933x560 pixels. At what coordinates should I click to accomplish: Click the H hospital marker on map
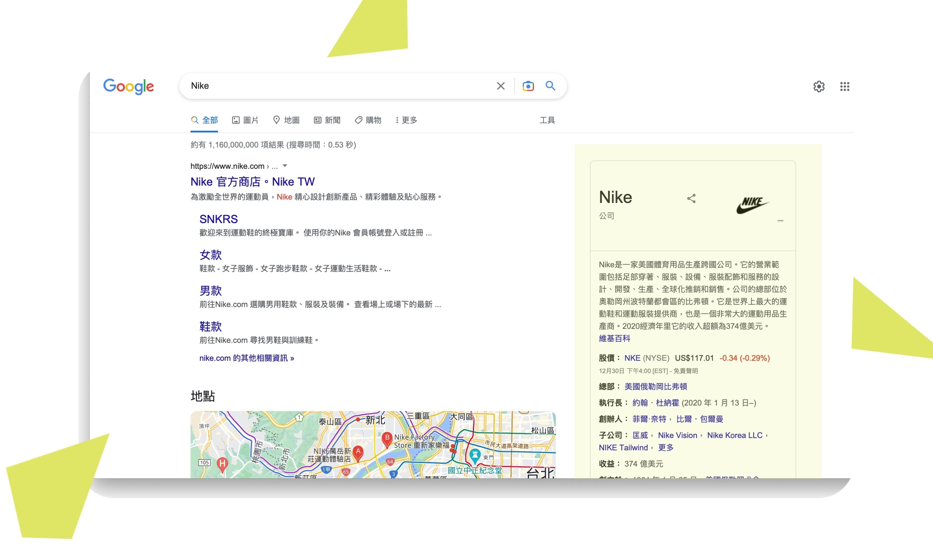pyautogui.click(x=222, y=464)
